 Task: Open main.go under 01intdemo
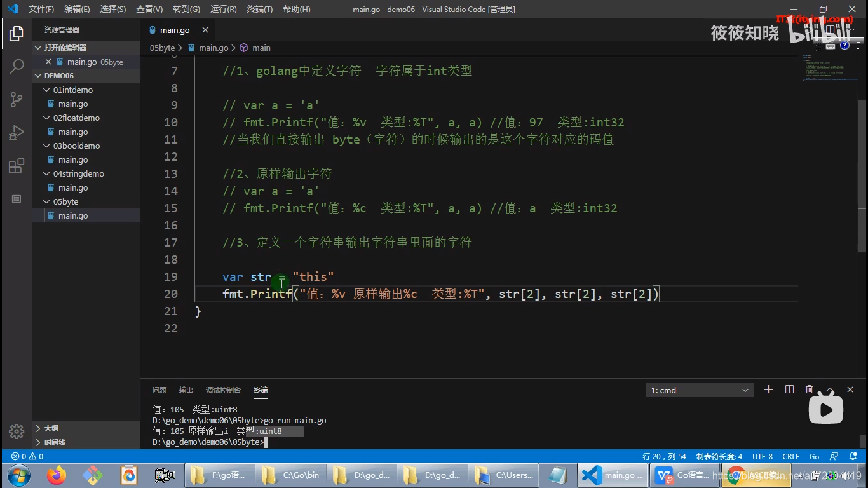pos(86,104)
